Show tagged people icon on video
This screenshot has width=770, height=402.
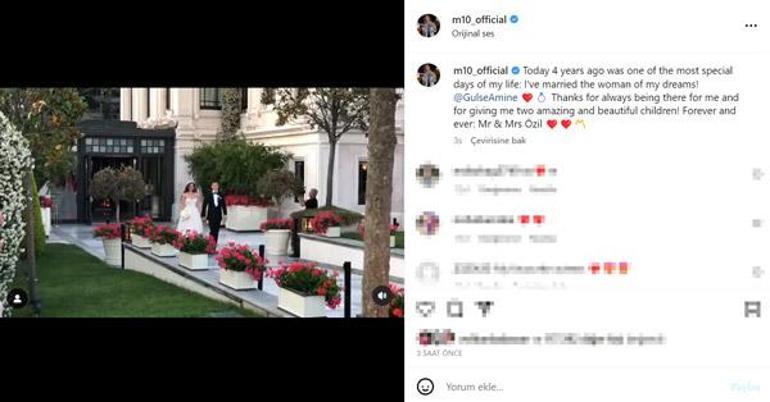17,298
